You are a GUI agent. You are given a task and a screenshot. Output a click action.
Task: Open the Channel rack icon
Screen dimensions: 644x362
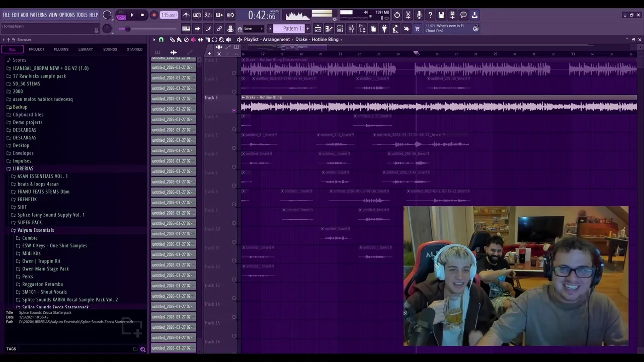[340, 29]
